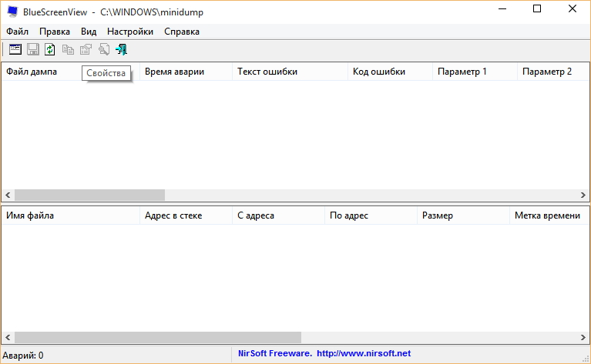Open the Справка menu

coord(182,32)
